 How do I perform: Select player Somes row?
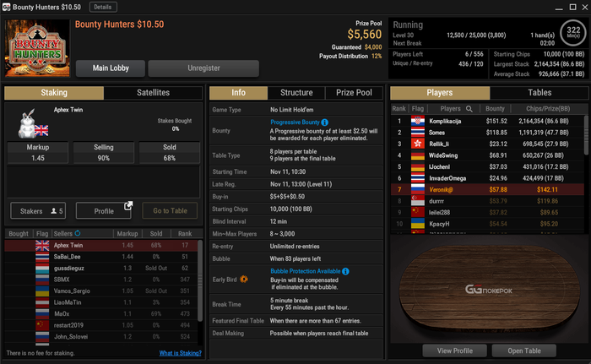click(x=487, y=133)
